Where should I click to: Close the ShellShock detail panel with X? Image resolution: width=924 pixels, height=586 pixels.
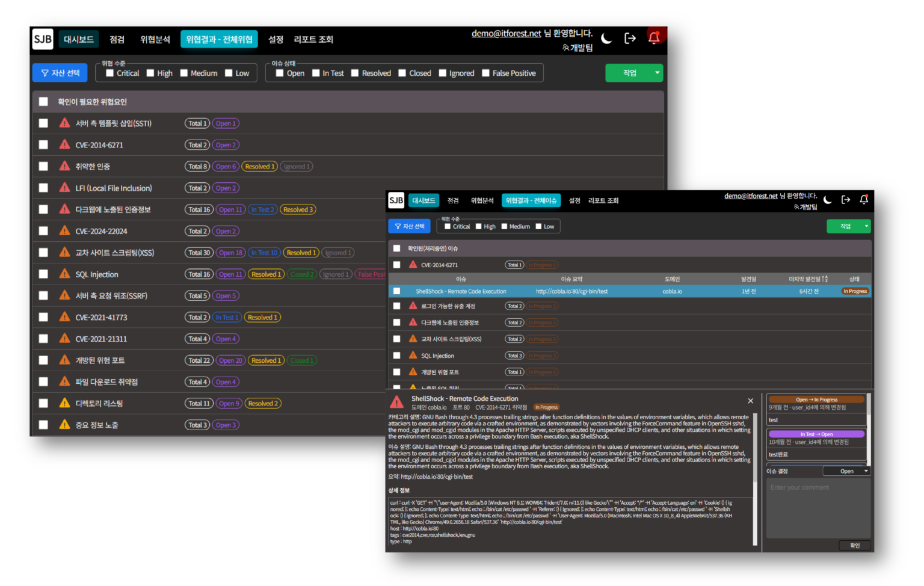coord(750,401)
